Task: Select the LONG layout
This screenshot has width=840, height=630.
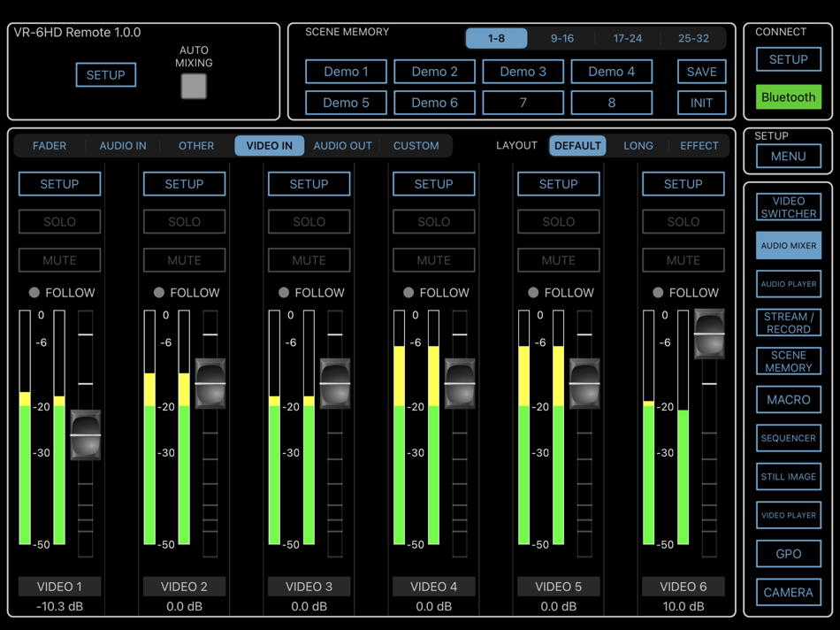Action: pyautogui.click(x=638, y=146)
